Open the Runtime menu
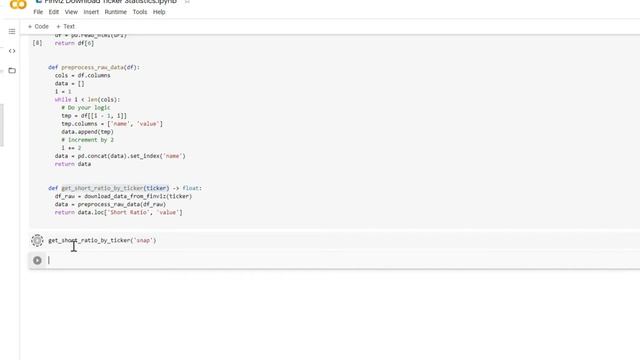Screen dimensions: 640x360 [x=116, y=12]
